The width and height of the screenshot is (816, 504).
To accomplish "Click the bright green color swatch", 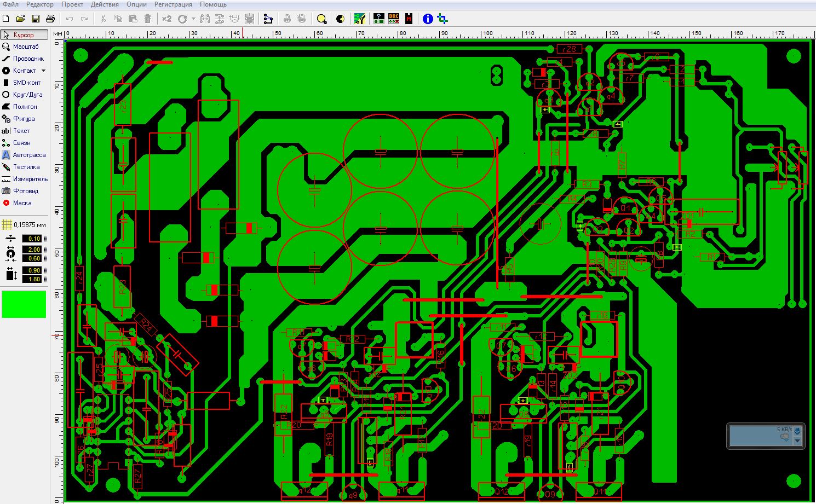I will tap(24, 304).
